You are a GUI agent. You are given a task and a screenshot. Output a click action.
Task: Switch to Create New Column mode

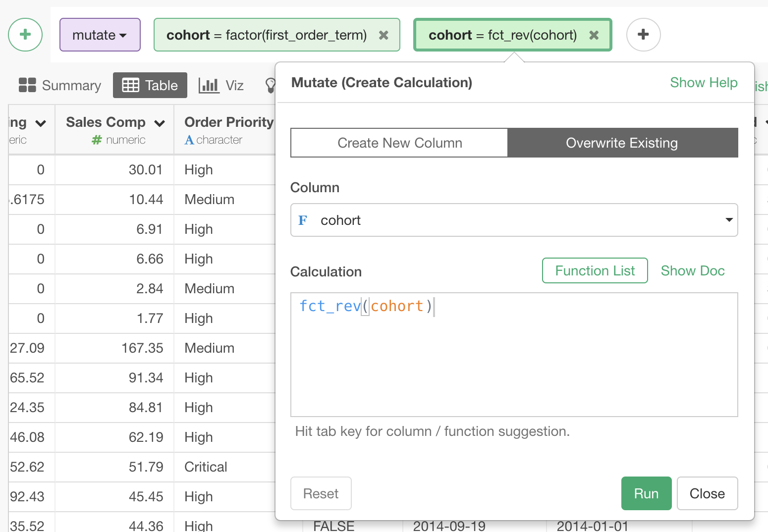click(x=399, y=143)
